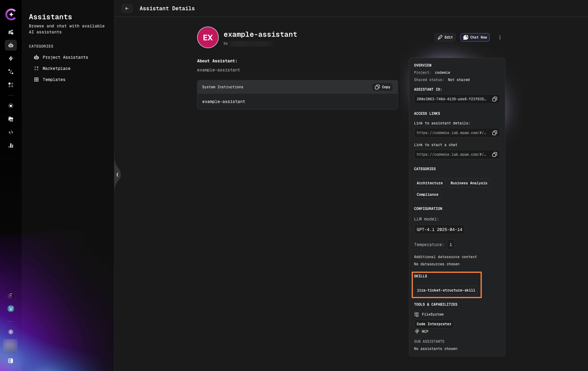The image size is (588, 371).
Task: Open the Code integration icon
Action: [11, 132]
